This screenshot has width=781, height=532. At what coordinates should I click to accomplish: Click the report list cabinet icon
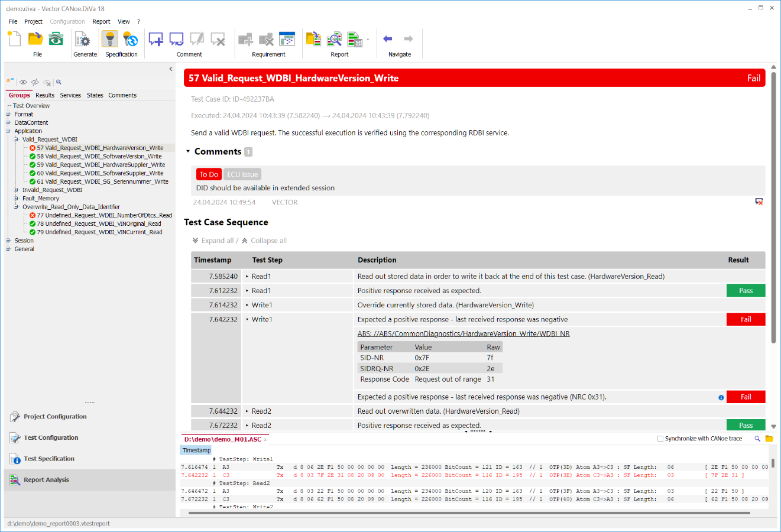[355, 39]
